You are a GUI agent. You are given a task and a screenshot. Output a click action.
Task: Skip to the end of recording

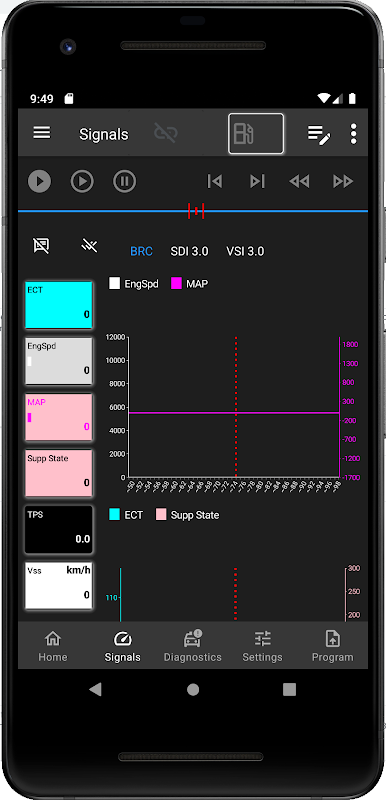[x=257, y=181]
